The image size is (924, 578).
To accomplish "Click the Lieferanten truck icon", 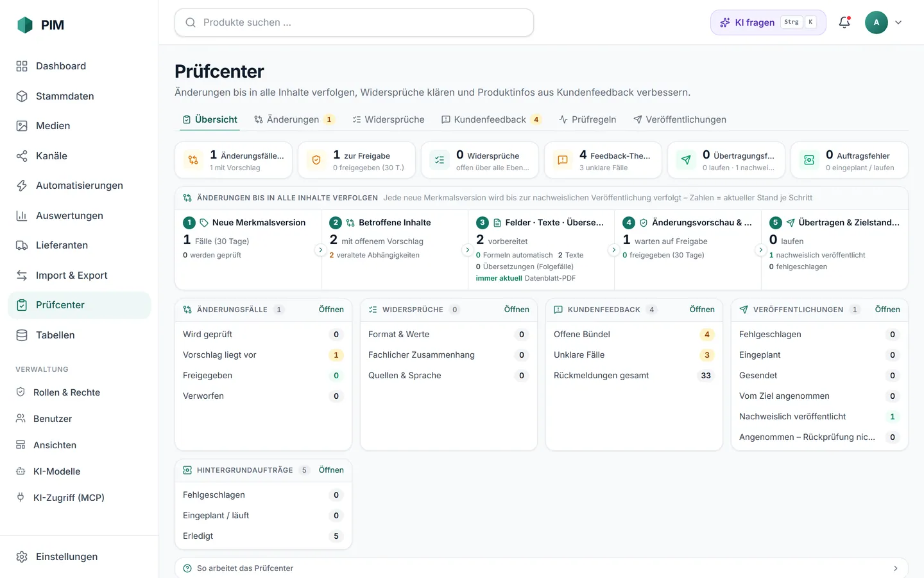I will [x=22, y=245].
